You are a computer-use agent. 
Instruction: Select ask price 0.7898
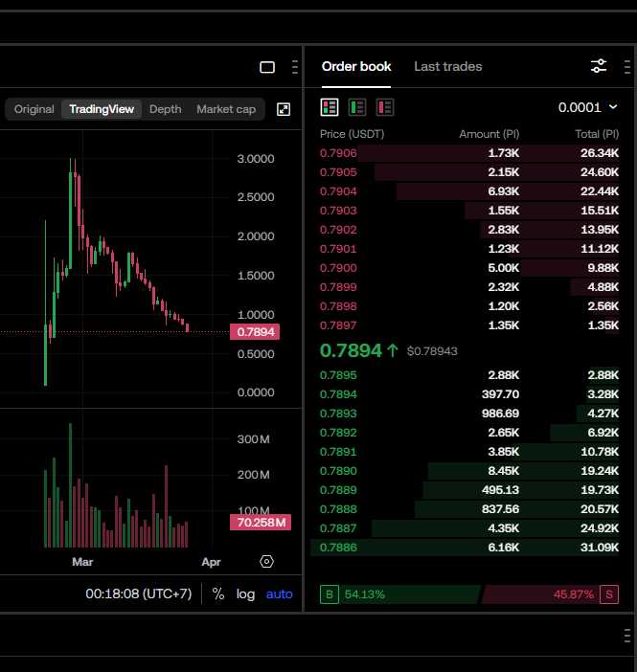click(x=338, y=306)
